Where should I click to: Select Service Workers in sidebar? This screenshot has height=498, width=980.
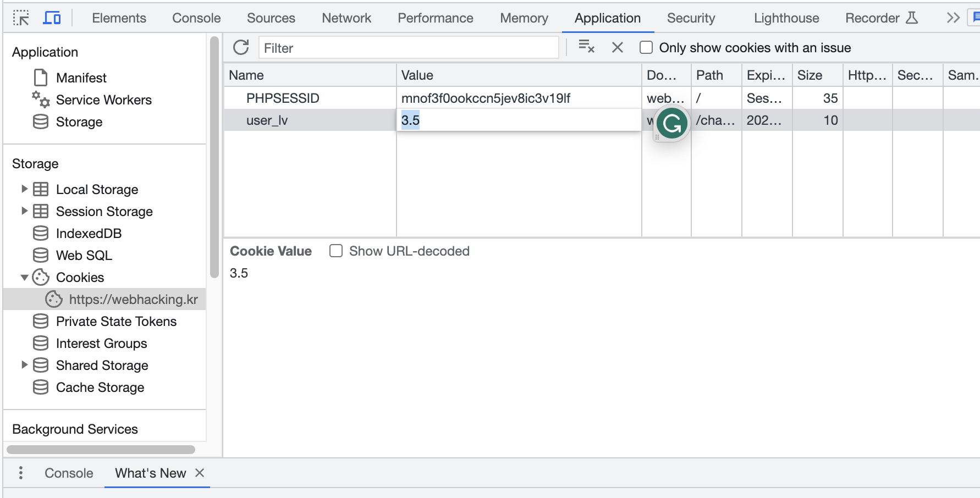104,99
